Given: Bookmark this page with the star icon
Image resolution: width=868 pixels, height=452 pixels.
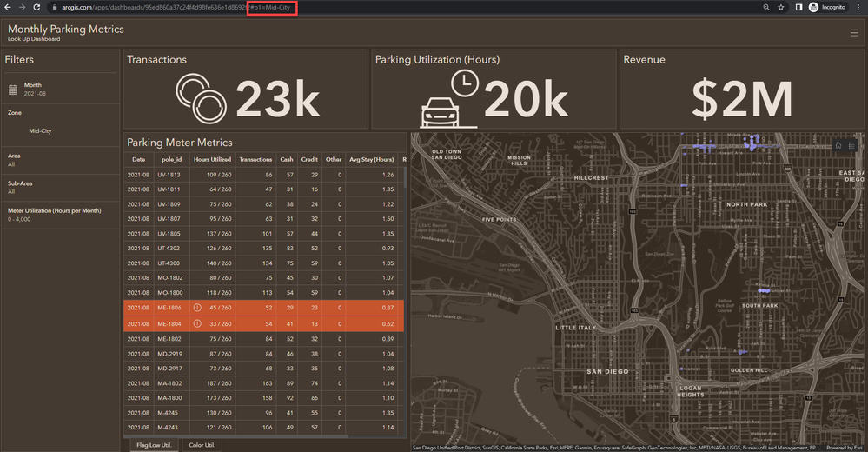Looking at the screenshot, I should click(x=781, y=7).
